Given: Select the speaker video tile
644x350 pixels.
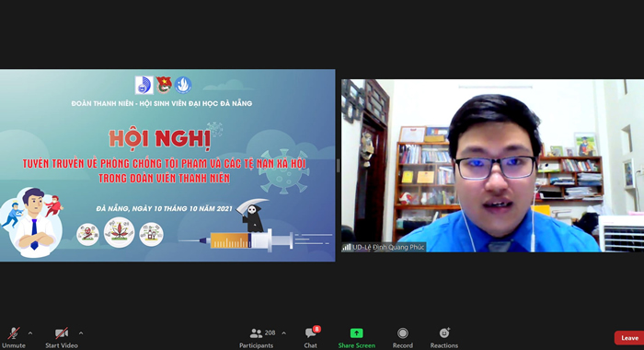Looking at the screenshot, I should coord(492,166).
